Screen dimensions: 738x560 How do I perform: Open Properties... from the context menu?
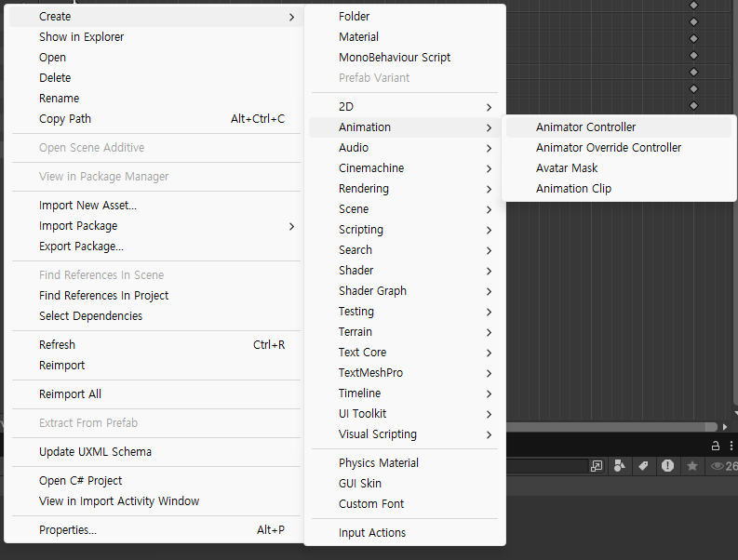click(155, 530)
